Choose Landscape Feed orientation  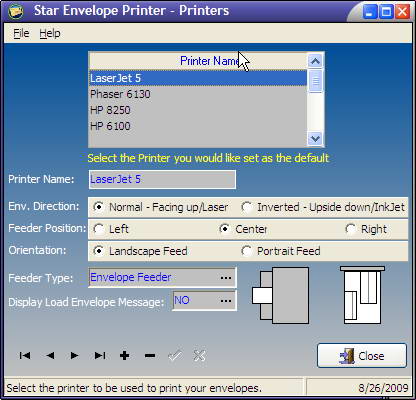coord(140,251)
